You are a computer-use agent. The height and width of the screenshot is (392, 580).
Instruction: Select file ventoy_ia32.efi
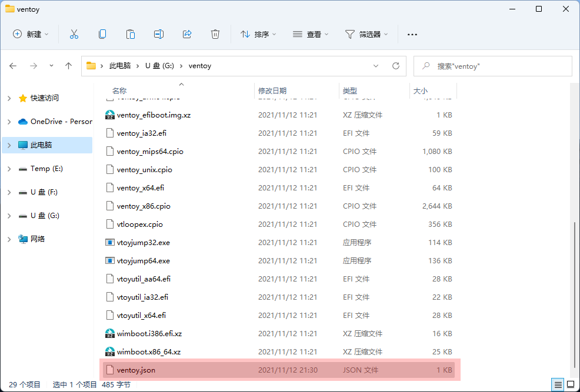tap(278, 133)
